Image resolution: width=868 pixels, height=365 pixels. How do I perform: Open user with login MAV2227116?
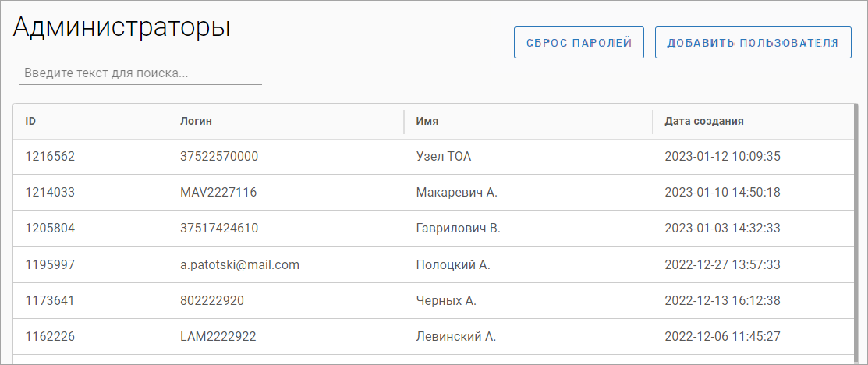(x=218, y=193)
